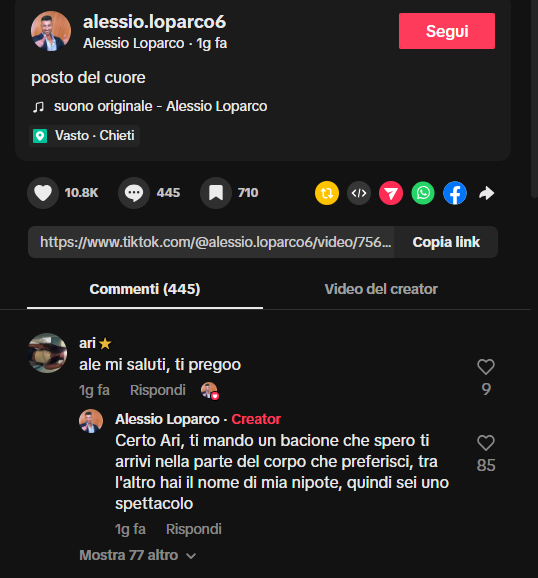The width and height of the screenshot is (538, 578).
Task: Toggle like on ari's comment
Action: pos(486,367)
